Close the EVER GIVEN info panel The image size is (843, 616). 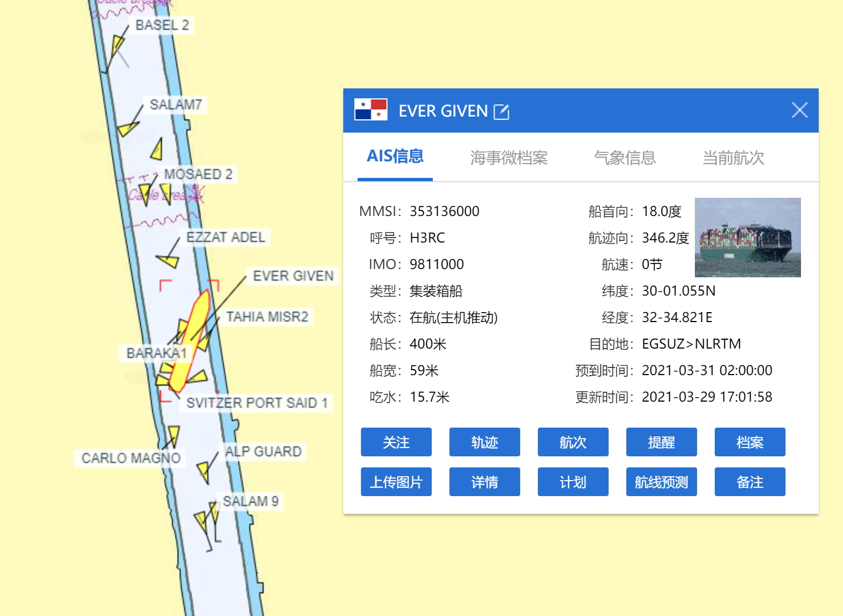point(799,110)
